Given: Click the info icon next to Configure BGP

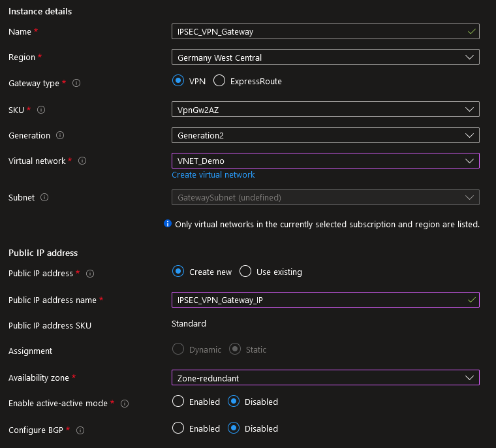Looking at the screenshot, I should 80,430.
